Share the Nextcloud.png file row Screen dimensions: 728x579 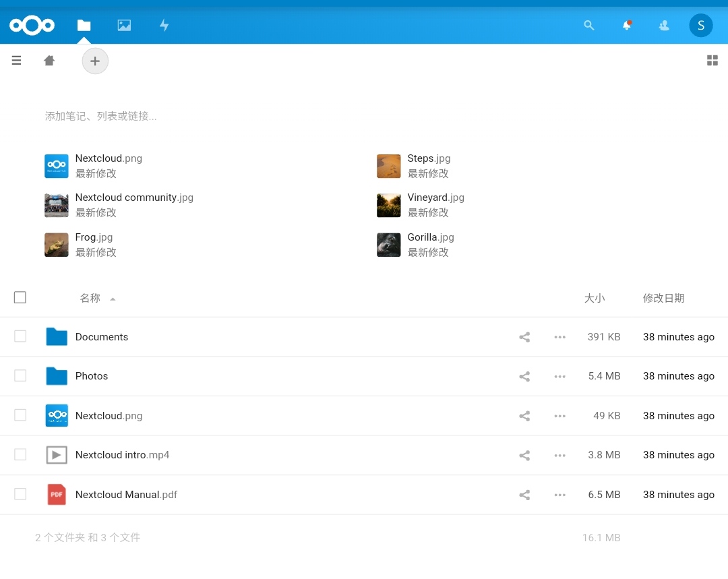click(x=524, y=416)
